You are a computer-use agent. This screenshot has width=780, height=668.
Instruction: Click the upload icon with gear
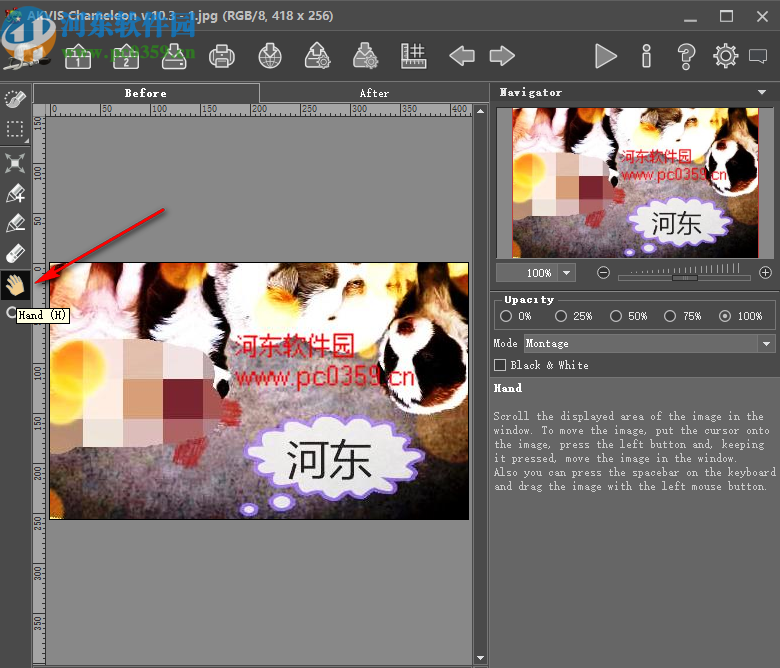[x=317, y=56]
